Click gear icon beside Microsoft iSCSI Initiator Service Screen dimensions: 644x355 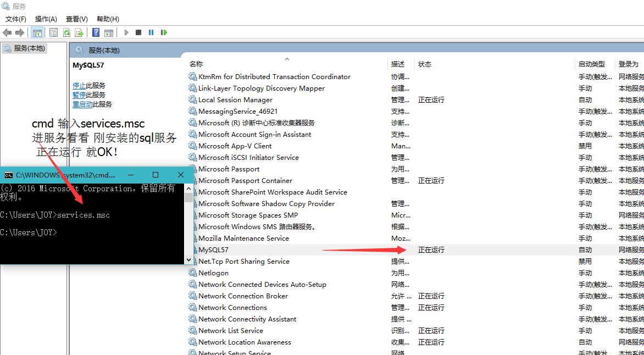coord(193,157)
